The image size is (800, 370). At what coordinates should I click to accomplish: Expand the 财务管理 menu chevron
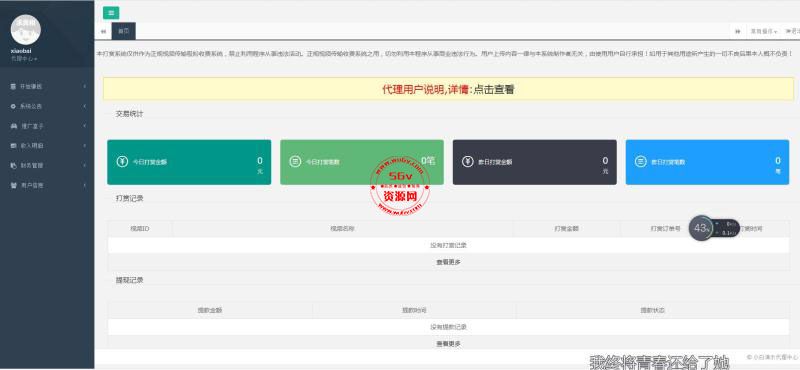tap(85, 165)
